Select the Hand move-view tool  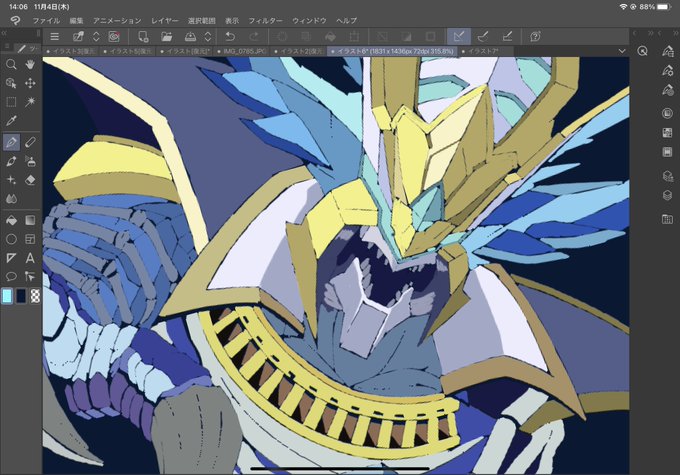pyautogui.click(x=30, y=65)
